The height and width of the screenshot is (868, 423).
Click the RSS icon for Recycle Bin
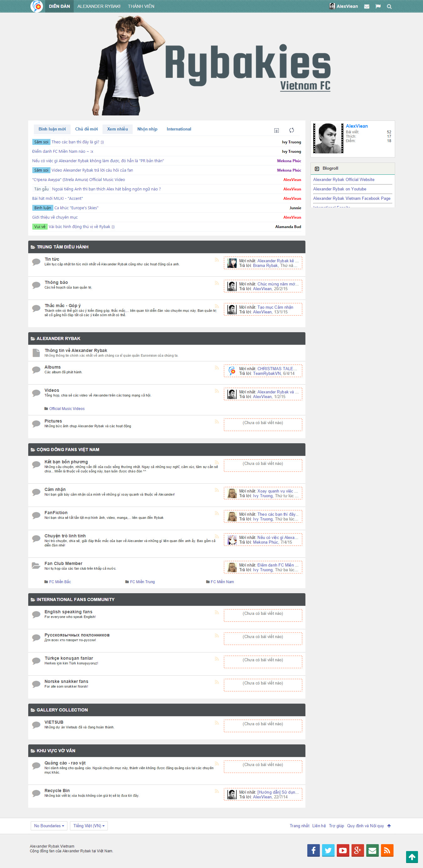[x=217, y=791]
